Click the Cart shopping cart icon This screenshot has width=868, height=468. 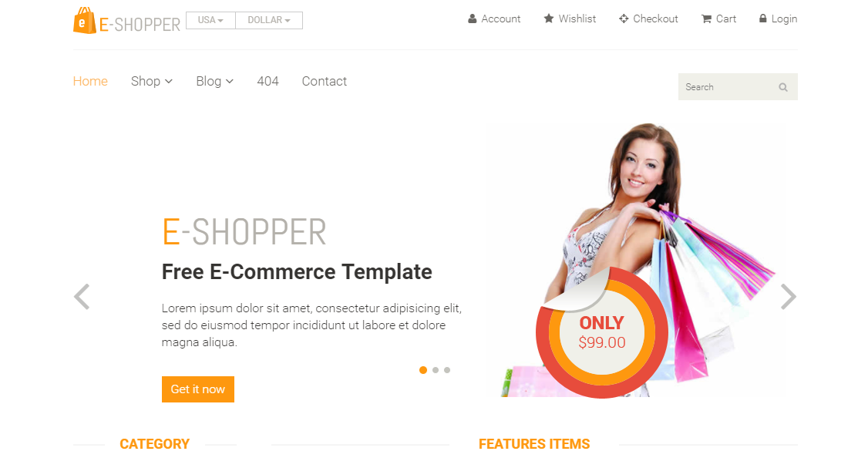click(706, 19)
